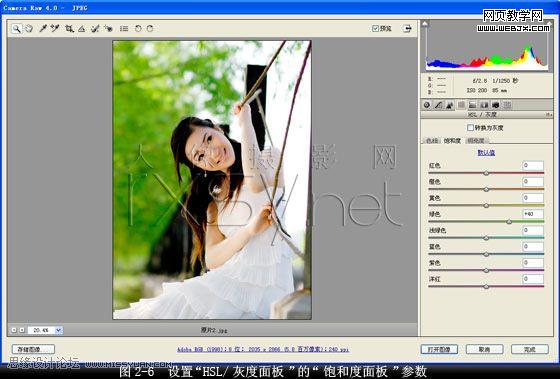Screen dimensions: 560x379
Task: Click the 取消 cancel button
Action: pos(484,349)
